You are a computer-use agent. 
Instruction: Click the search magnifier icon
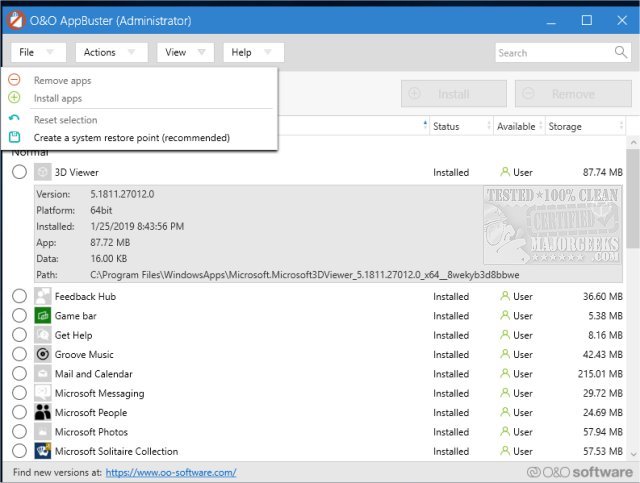pyautogui.click(x=621, y=52)
